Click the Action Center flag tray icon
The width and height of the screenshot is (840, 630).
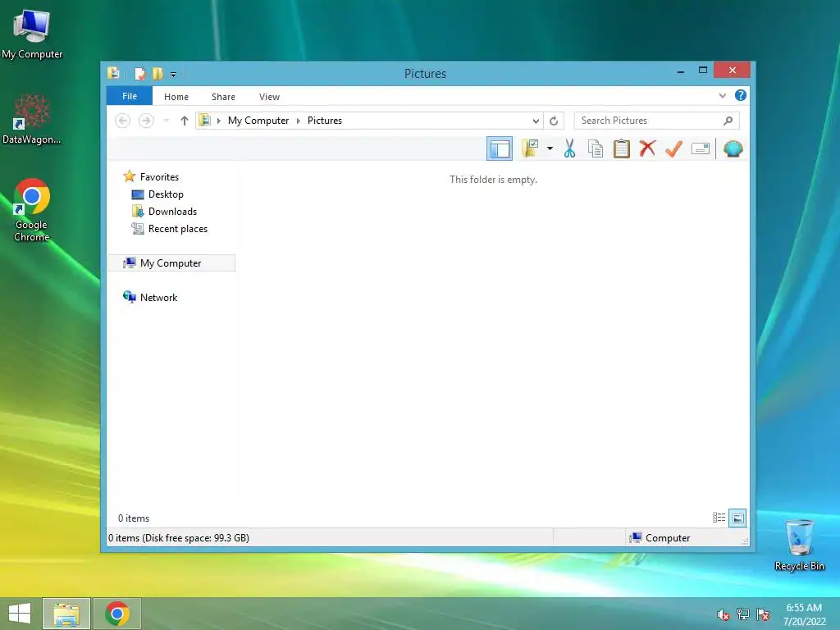pos(763,614)
